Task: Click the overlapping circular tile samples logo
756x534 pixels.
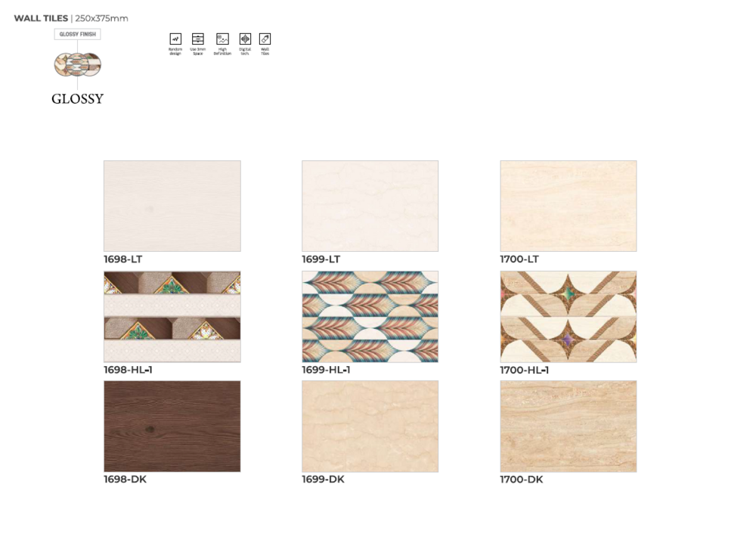Action: [x=78, y=64]
